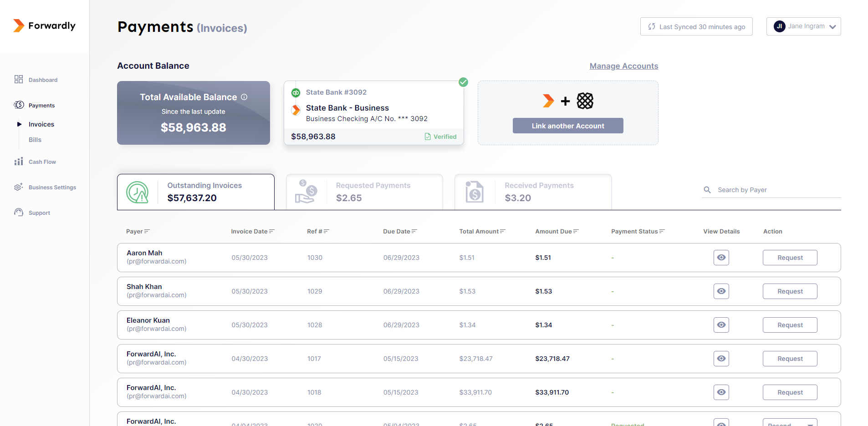Select the Payments icon in the sidebar

[x=19, y=105]
